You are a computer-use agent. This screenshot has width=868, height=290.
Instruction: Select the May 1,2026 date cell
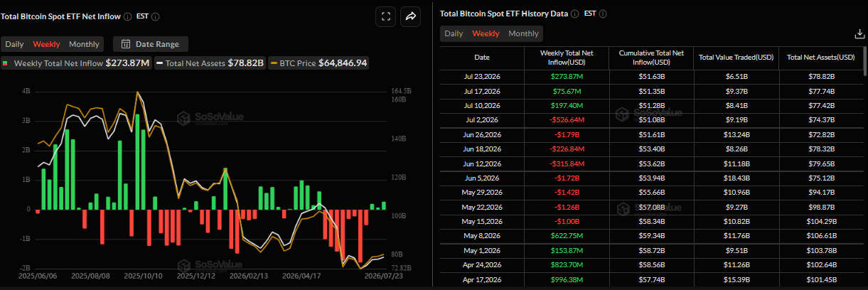pyautogui.click(x=482, y=250)
